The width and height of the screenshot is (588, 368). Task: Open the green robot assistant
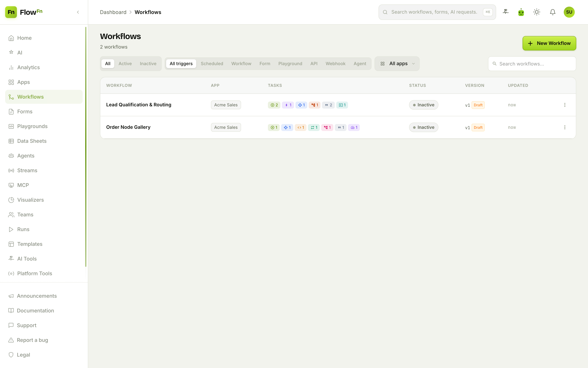tap(521, 12)
